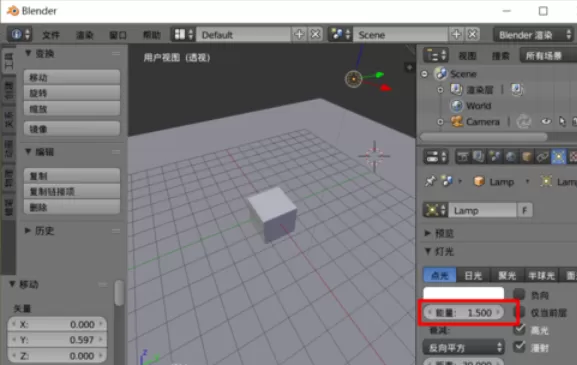This screenshot has height=365, width=577.
Task: Switch to Scene properties tab icon
Action: pyautogui.click(x=495, y=157)
